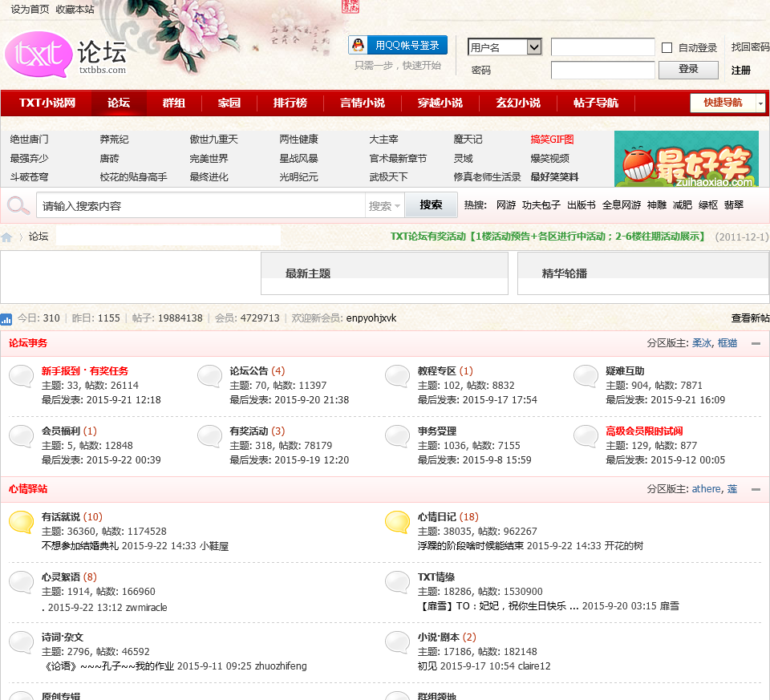Screen dimensions: 770x700
Task: Click the 找回密码 link
Action: pyautogui.click(x=750, y=47)
